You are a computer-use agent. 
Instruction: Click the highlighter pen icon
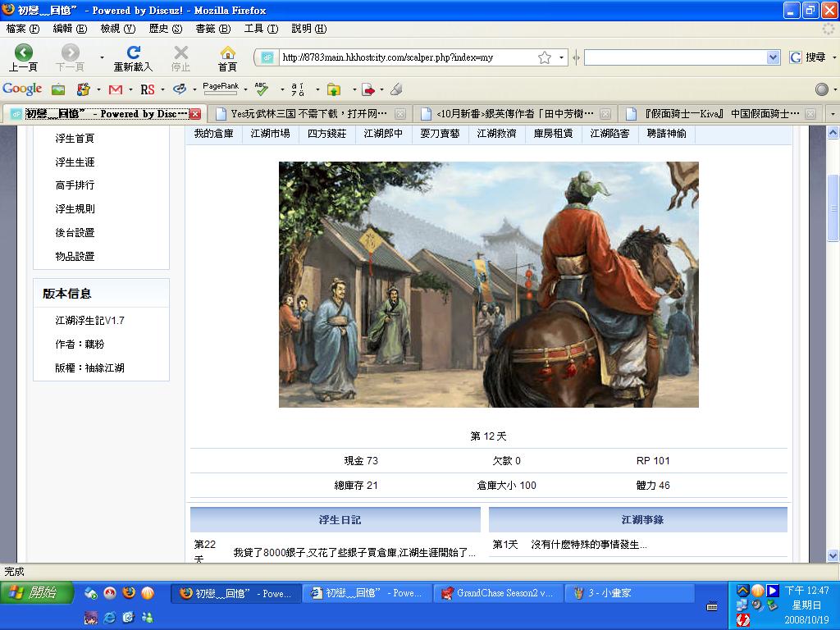coord(396,89)
